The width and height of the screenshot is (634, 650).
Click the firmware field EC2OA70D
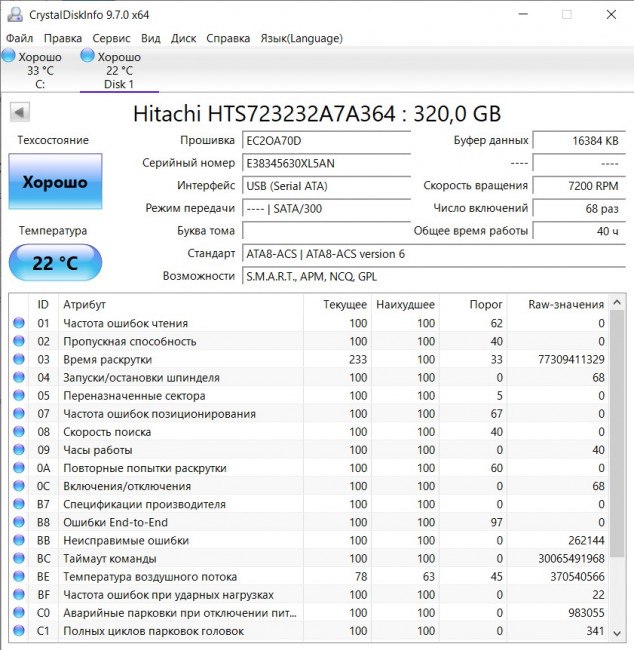tap(326, 141)
